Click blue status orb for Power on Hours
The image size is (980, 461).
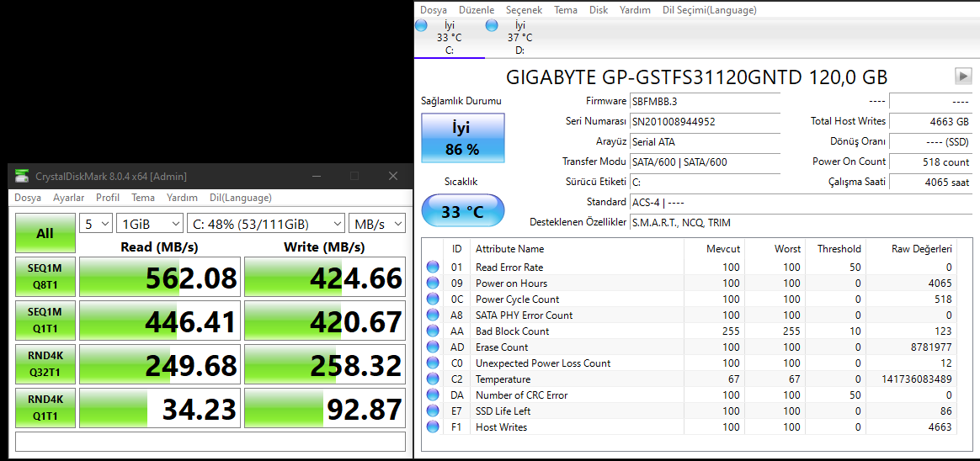(433, 283)
